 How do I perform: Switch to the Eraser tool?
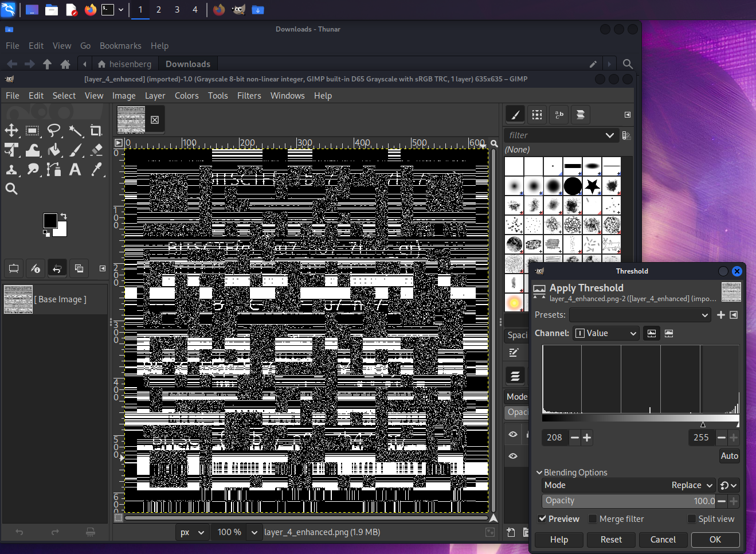tap(96, 150)
